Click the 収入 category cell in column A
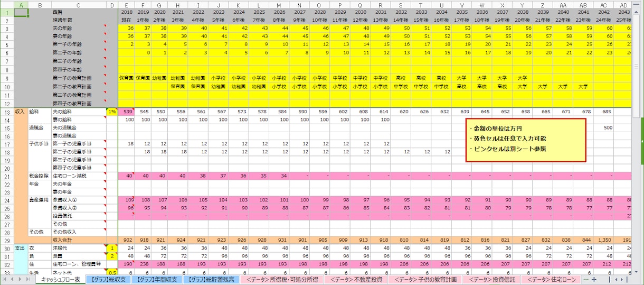The height and width of the screenshot is (285, 644). (x=21, y=112)
